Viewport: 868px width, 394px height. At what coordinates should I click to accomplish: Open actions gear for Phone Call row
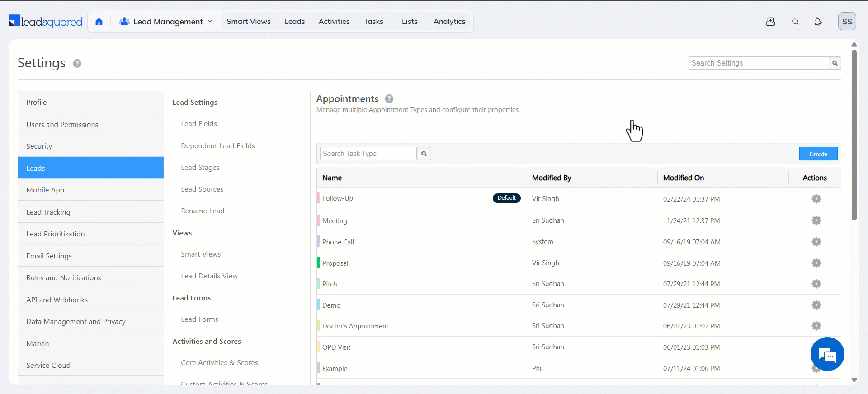816,242
